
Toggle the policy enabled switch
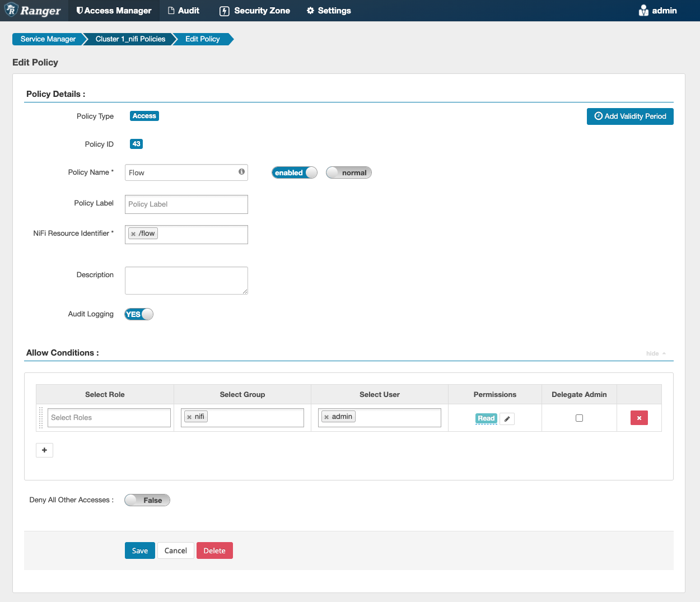(295, 172)
